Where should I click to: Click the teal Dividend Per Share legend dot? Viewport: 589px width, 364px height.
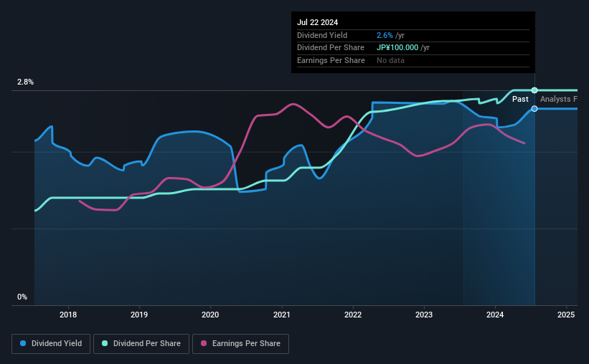pyautogui.click(x=105, y=343)
